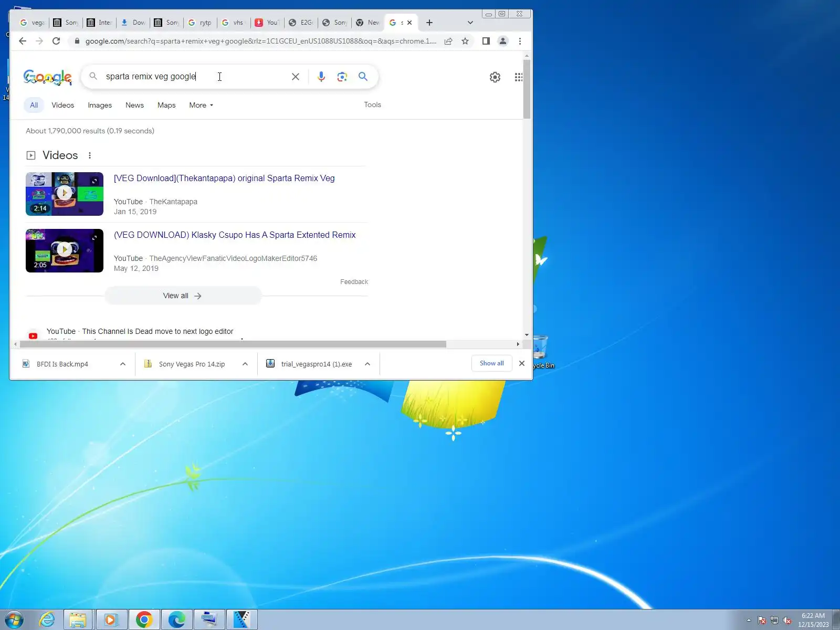Switch to the Images search tab
This screenshot has width=840, height=630.
tap(100, 105)
